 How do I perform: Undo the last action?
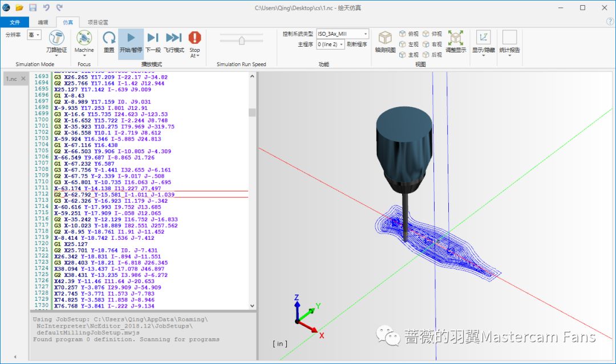[46, 7]
